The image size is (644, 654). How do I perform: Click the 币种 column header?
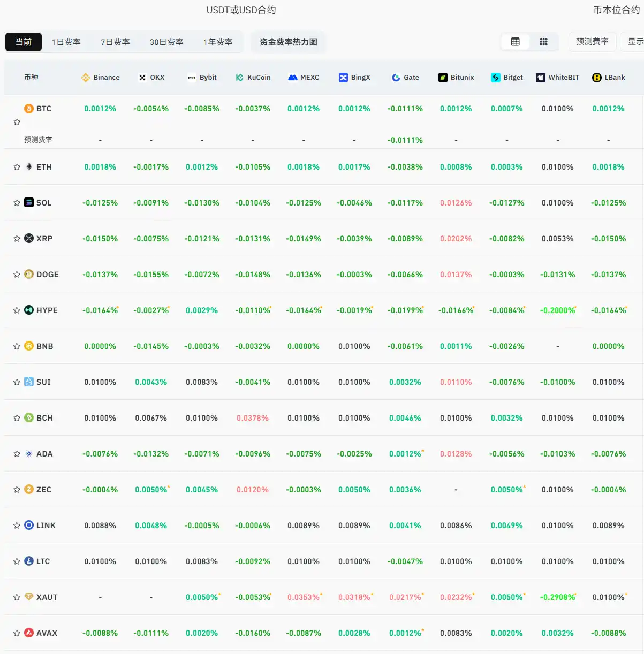31,78
